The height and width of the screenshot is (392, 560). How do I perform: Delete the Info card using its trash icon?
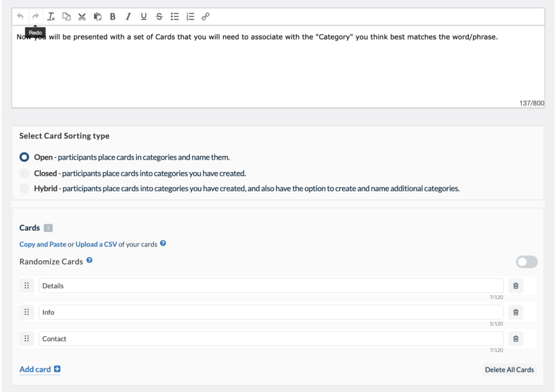click(x=515, y=312)
